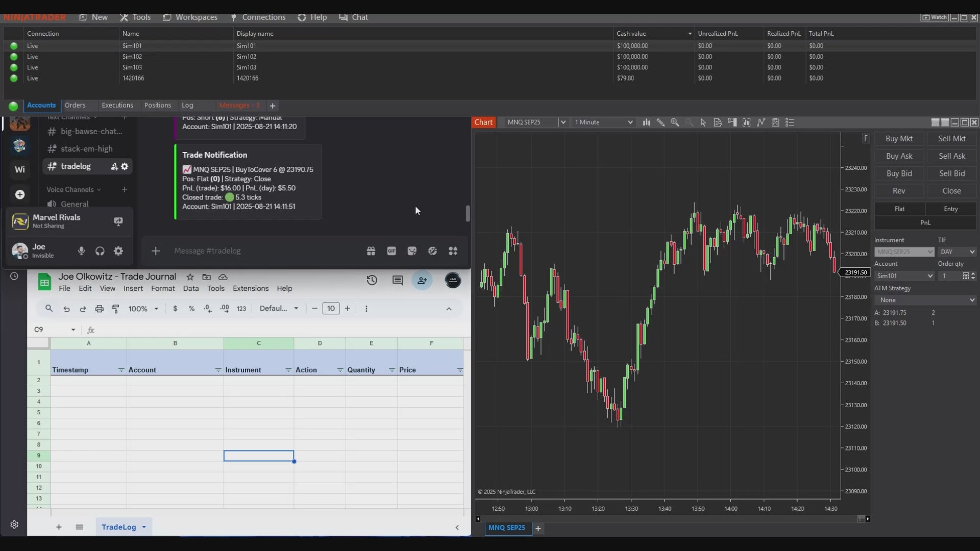The width and height of the screenshot is (980, 551).
Task: Deafen using the headphones icon
Action: pyautogui.click(x=100, y=251)
